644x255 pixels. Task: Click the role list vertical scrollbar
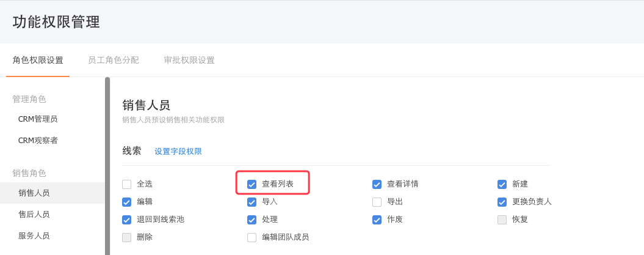coord(107,165)
